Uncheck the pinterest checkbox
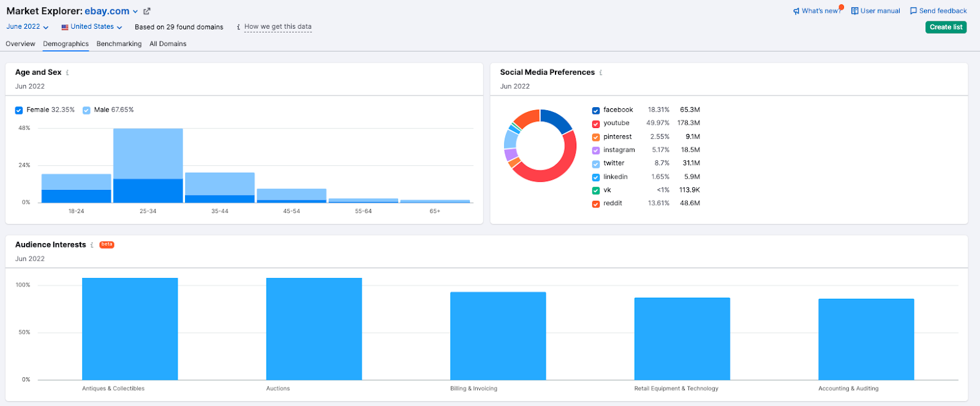 596,137
